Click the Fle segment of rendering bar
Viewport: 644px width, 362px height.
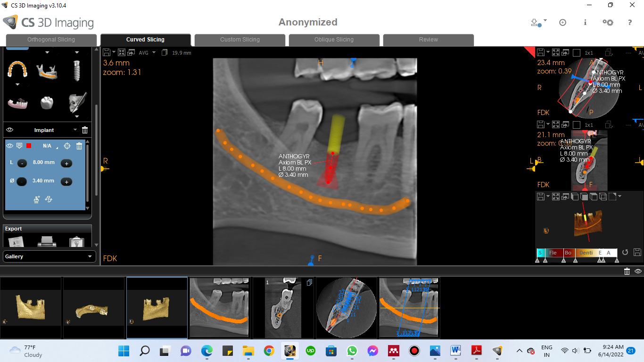pos(553,253)
